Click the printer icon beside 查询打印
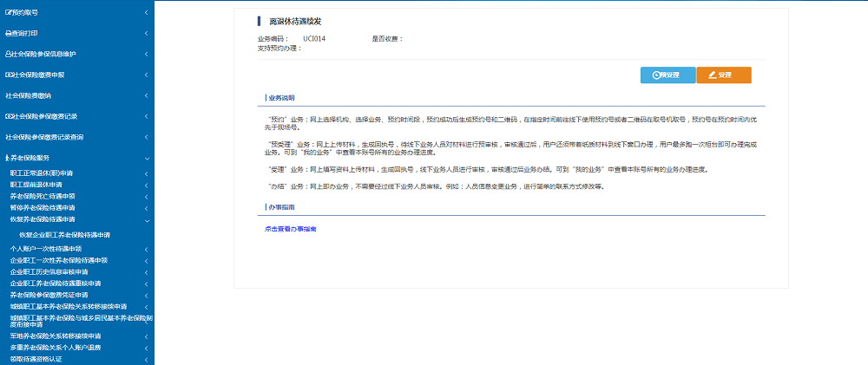This screenshot has width=868, height=365. [9, 33]
